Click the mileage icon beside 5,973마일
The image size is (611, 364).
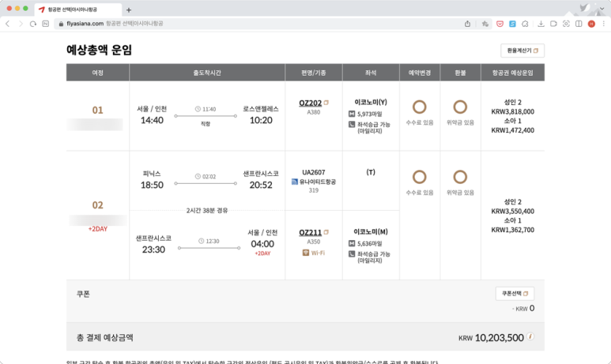[352, 114]
